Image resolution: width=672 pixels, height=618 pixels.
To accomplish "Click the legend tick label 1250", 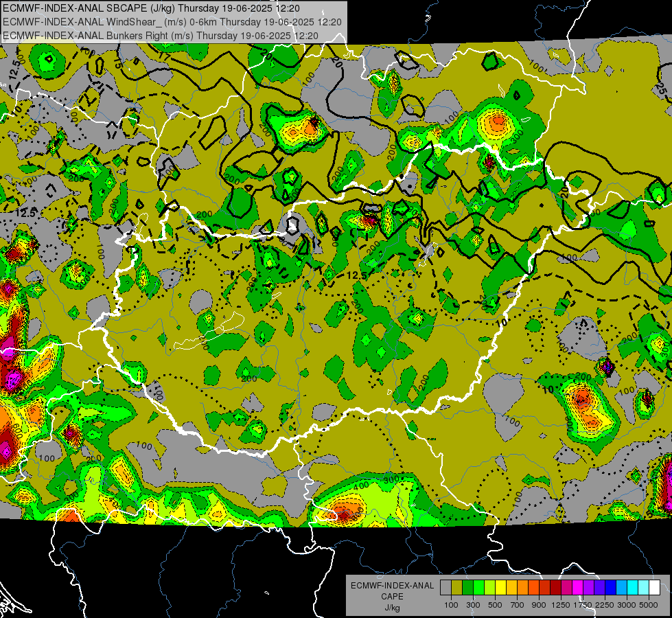I will (561, 605).
